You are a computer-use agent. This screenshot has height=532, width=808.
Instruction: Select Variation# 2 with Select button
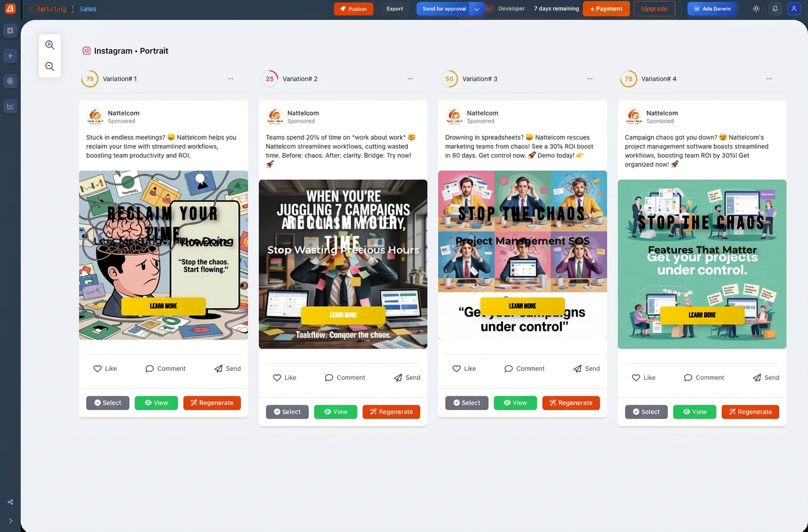tap(287, 412)
